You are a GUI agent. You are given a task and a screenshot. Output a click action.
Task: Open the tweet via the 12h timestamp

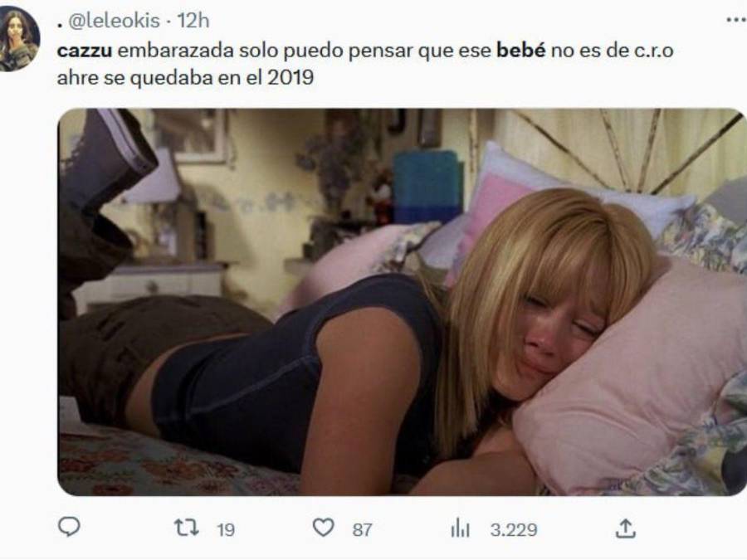[x=193, y=21]
